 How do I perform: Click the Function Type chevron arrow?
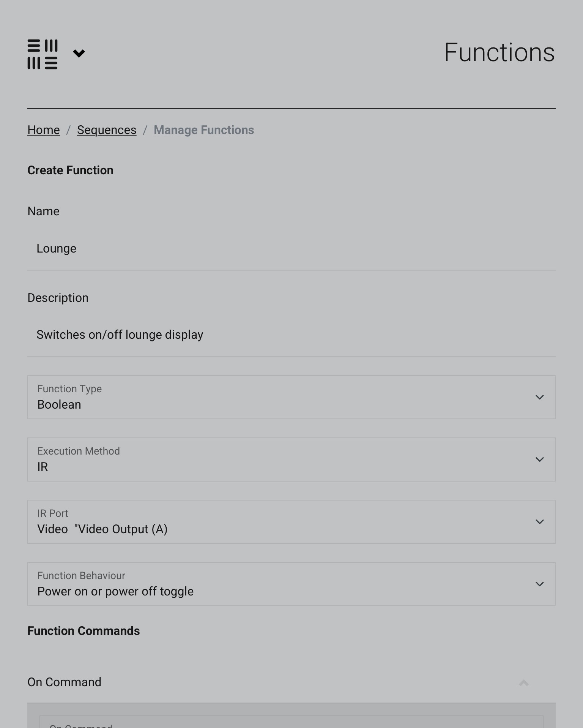[539, 397]
